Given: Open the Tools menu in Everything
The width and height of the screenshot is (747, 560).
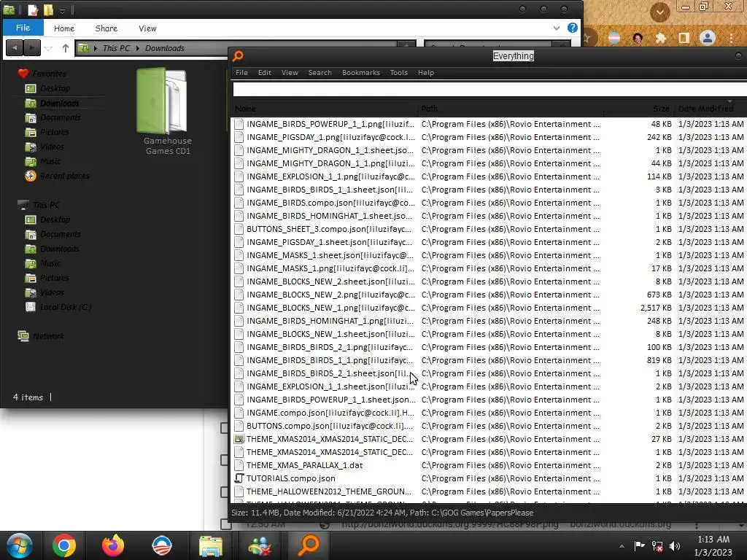Looking at the screenshot, I should [398, 73].
